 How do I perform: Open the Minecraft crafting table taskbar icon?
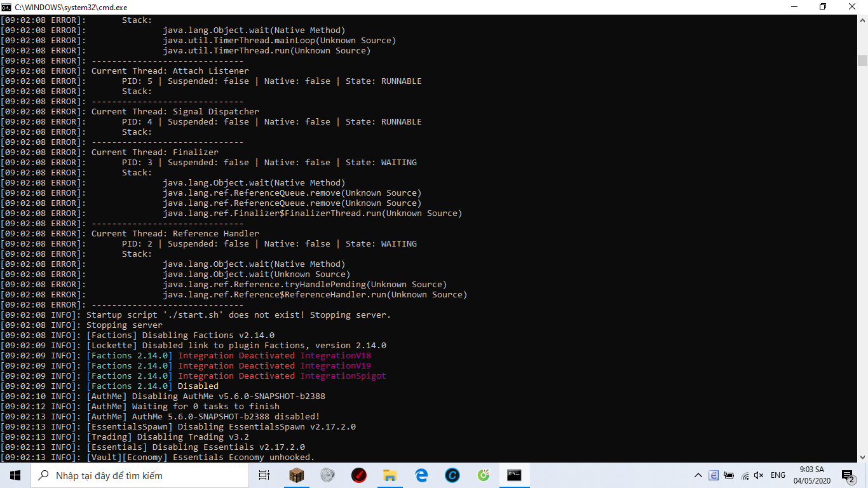tap(297, 475)
